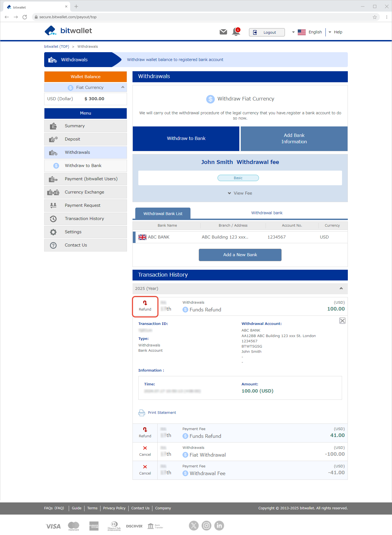Click the Add a New Bank button
Image resolution: width=392 pixels, height=535 pixels.
pyautogui.click(x=240, y=255)
